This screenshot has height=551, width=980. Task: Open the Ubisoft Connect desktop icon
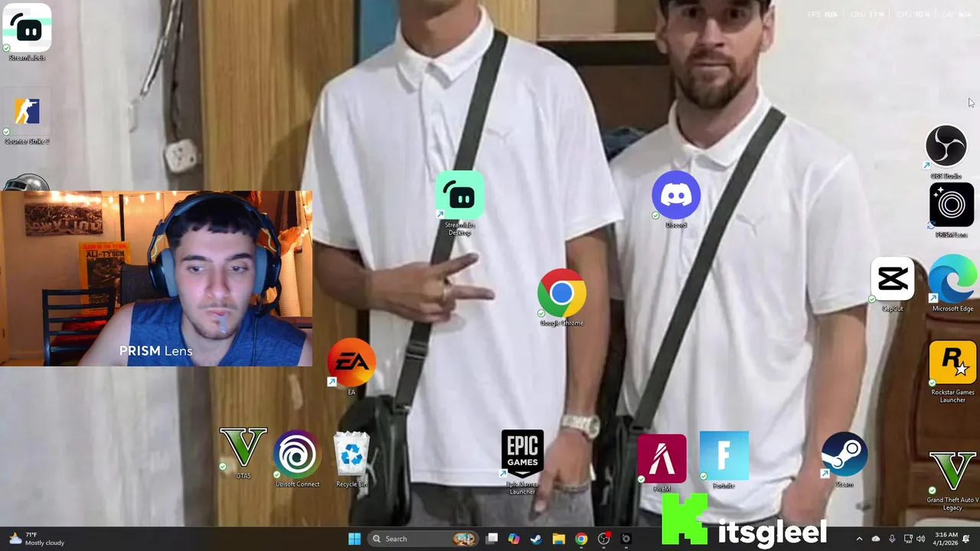pyautogui.click(x=297, y=459)
